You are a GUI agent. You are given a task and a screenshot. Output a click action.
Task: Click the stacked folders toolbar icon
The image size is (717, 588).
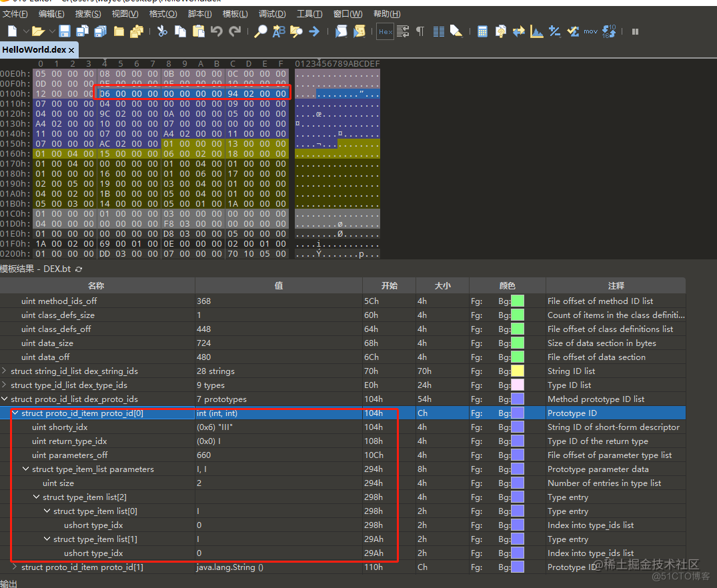[137, 31]
